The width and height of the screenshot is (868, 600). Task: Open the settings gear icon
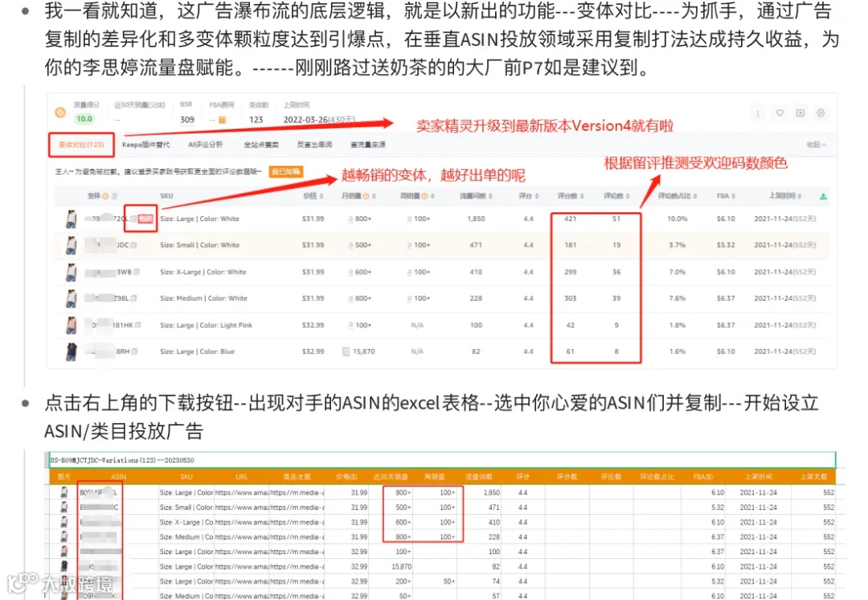pos(820,113)
